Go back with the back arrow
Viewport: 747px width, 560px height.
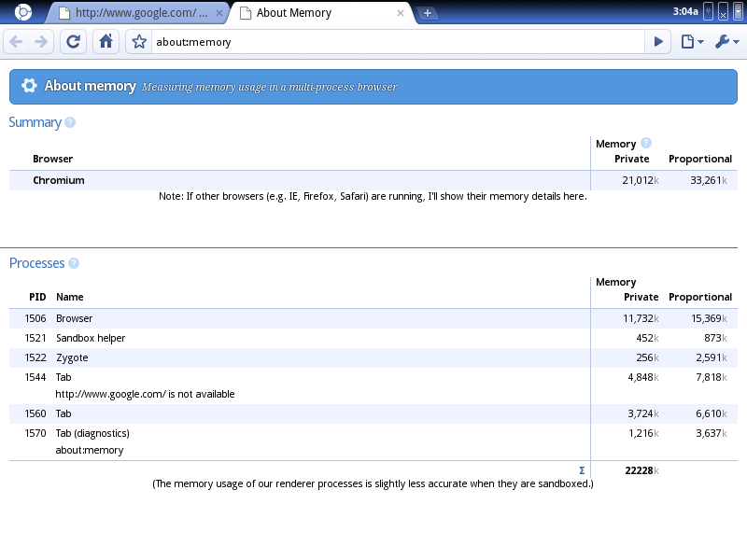[16, 42]
